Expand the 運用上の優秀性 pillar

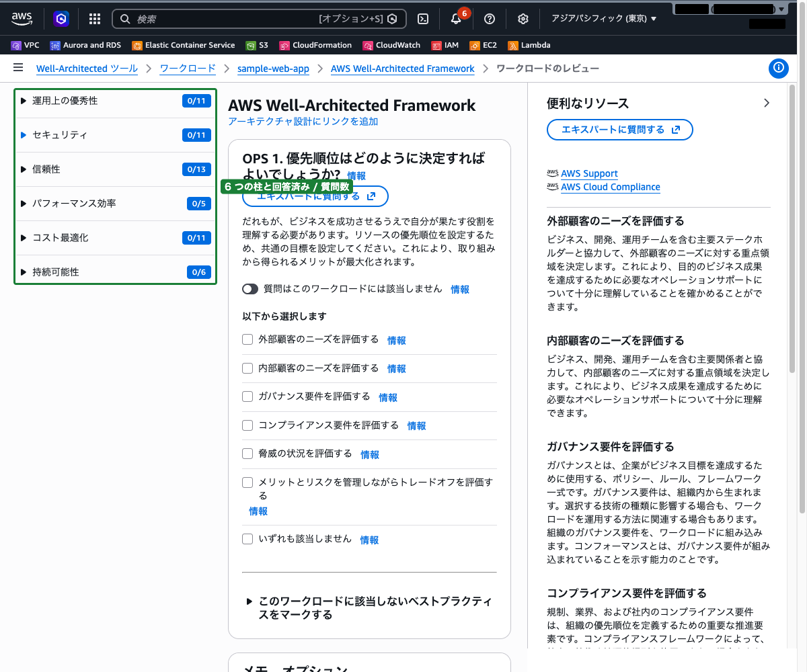[x=24, y=101]
